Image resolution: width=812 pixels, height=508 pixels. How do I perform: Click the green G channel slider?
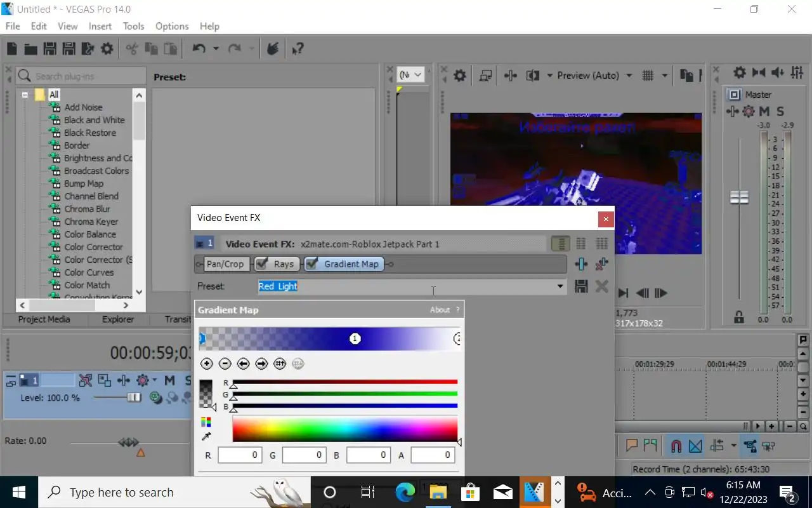point(345,394)
